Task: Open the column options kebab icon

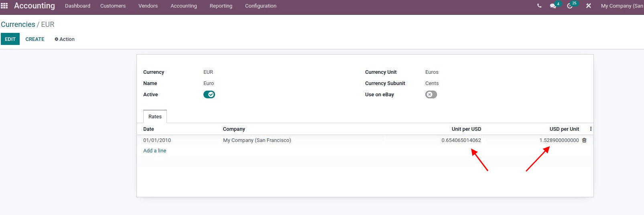Action: (591, 129)
